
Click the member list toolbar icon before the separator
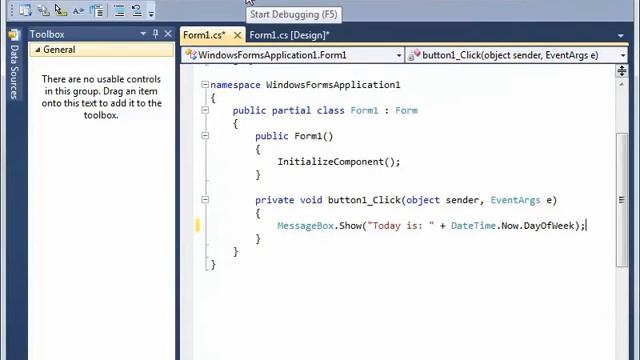pyautogui.click(x=97, y=10)
